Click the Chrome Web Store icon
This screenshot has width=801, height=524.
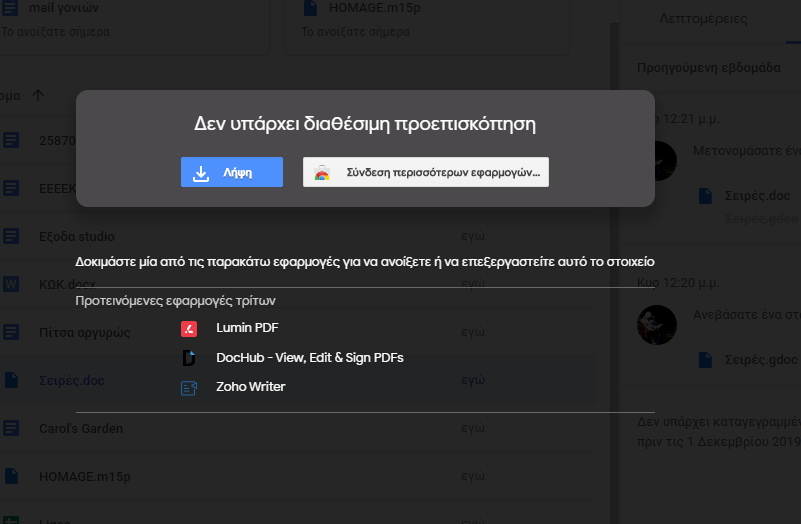322,173
